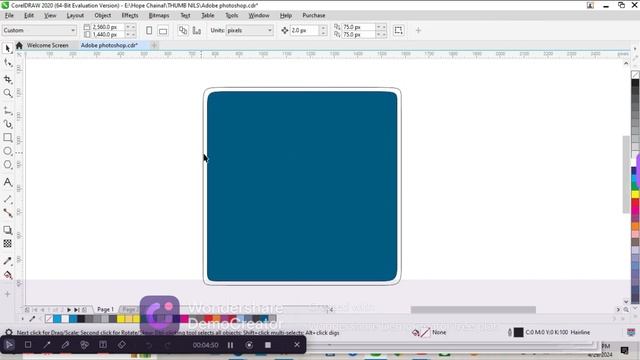Switch to Adobe photoshop.cdr document tab

(x=109, y=45)
